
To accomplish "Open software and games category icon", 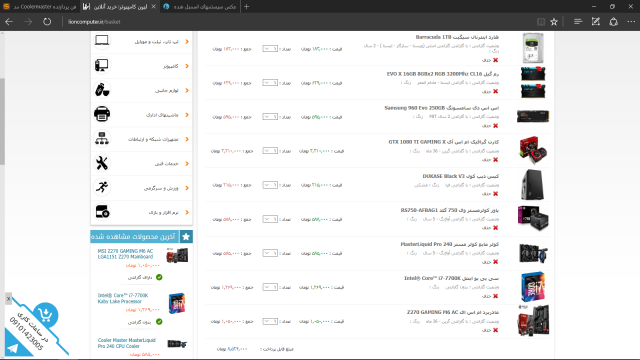I will click(102, 212).
